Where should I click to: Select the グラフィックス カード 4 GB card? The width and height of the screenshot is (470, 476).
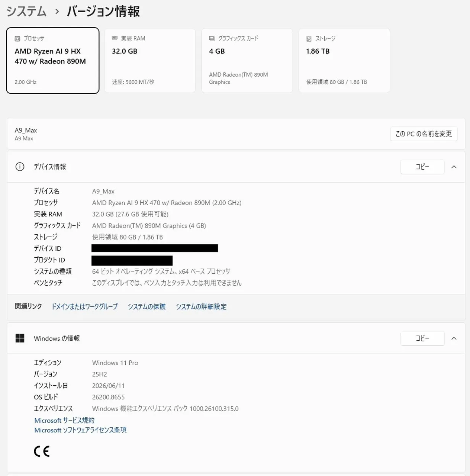tap(247, 60)
